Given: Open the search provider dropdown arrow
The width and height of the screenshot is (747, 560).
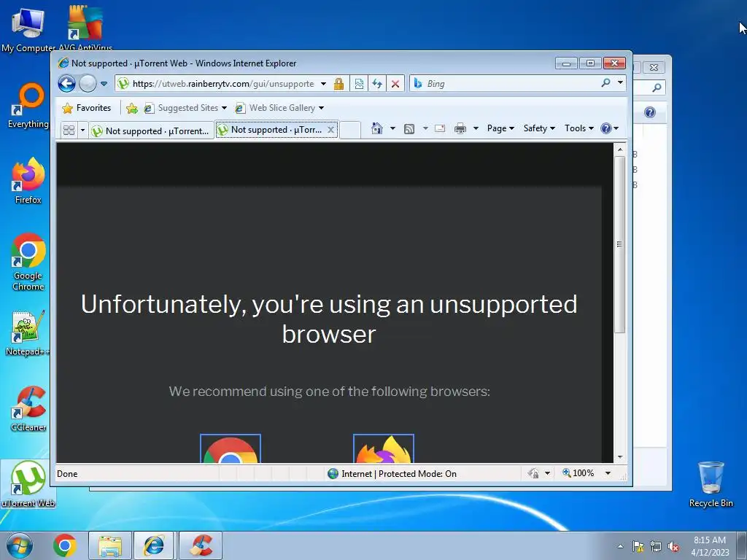Looking at the screenshot, I should pyautogui.click(x=620, y=83).
